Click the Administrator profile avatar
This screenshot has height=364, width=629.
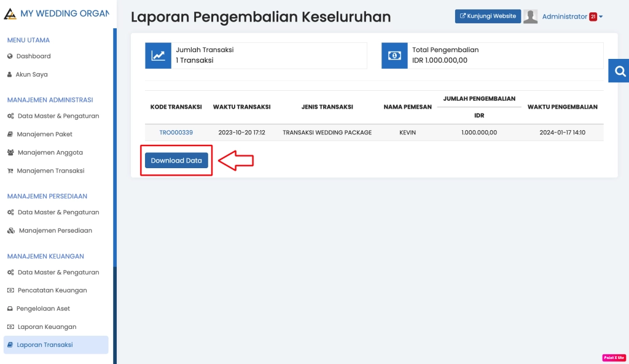(x=531, y=16)
